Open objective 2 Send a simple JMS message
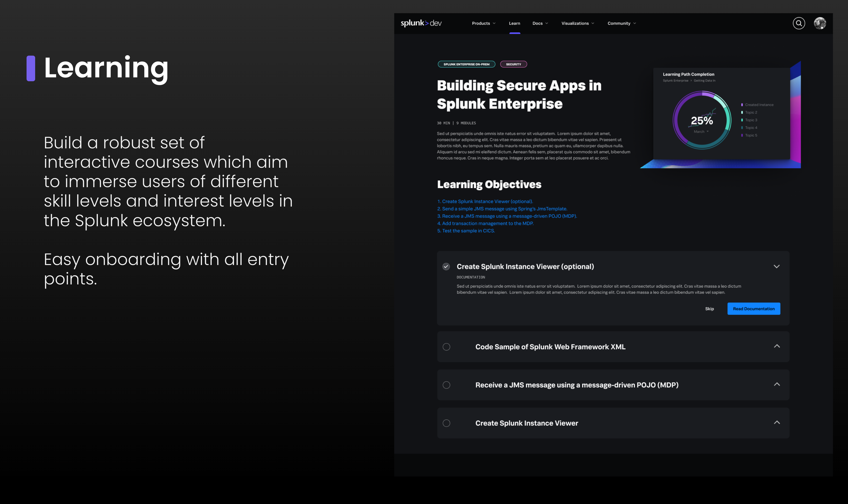 click(x=502, y=209)
